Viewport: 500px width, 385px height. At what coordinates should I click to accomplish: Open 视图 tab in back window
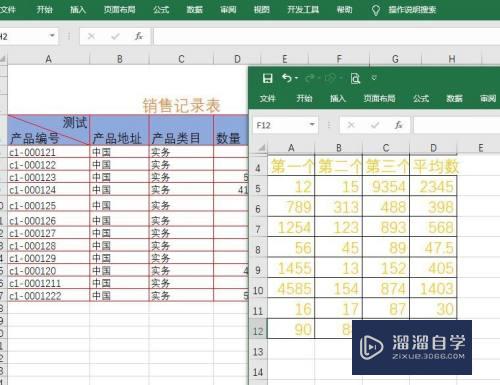point(261,9)
